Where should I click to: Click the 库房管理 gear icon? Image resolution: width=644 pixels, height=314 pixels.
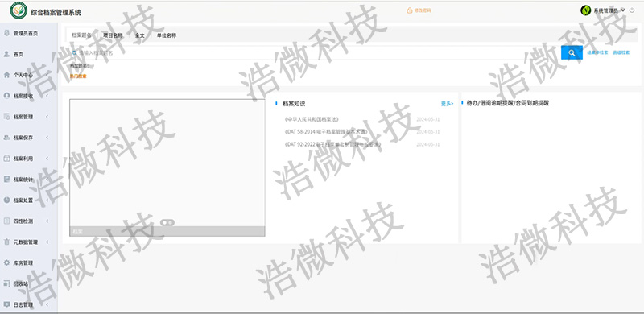6,262
